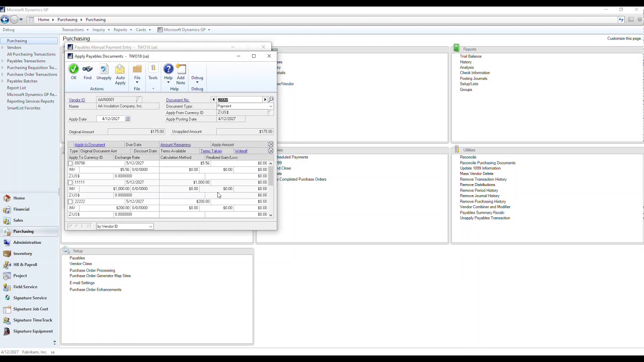
Task: Open Signature TimeTrack navigation button
Action: (x=33, y=320)
